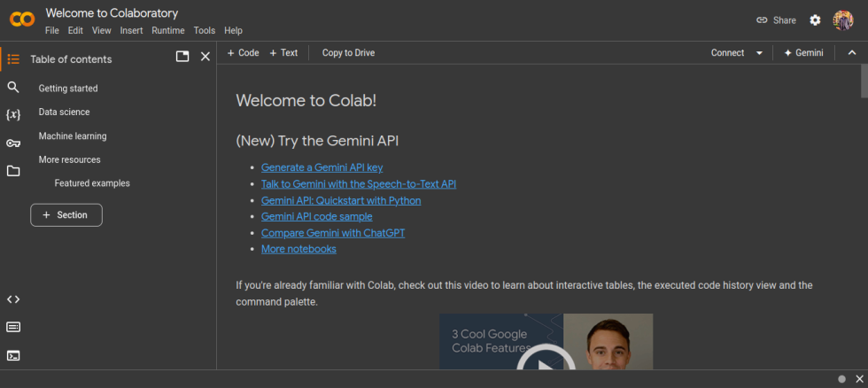Expand the Connect dropdown arrow
Viewport: 868px width, 388px height.
coord(759,53)
